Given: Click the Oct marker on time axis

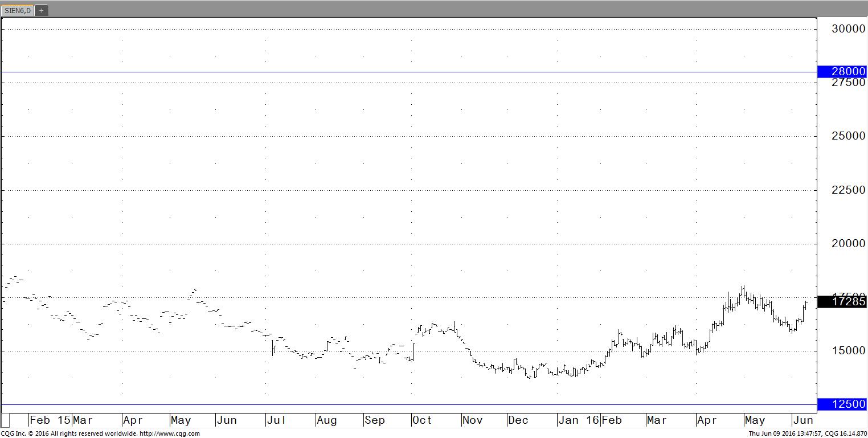Looking at the screenshot, I should pos(422,421).
